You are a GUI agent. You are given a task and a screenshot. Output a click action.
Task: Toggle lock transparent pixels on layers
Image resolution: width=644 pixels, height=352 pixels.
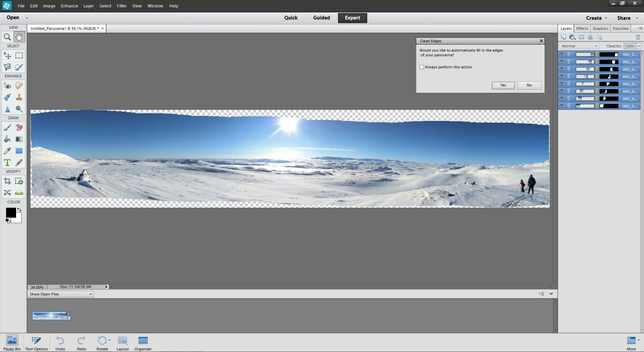click(599, 37)
